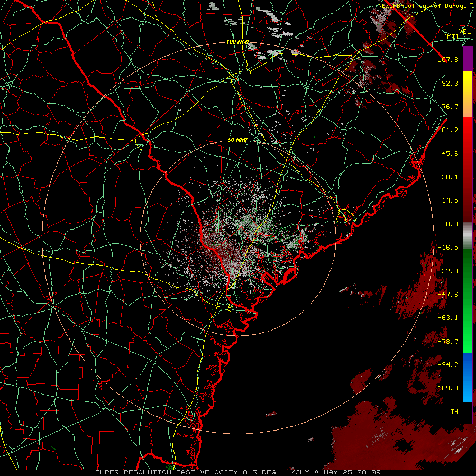The width and height of the screenshot is (476, 476).
Task: Click the -63.1 legend value
Action: coord(448,318)
